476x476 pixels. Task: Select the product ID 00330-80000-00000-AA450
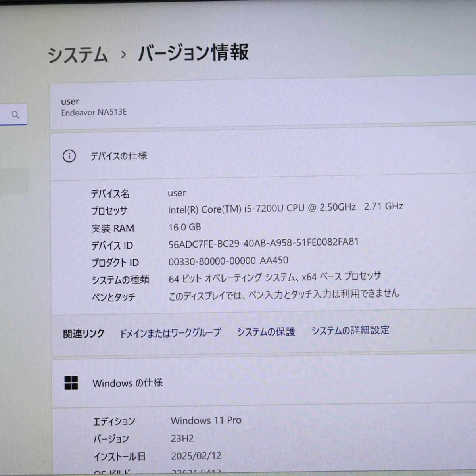[228, 261]
